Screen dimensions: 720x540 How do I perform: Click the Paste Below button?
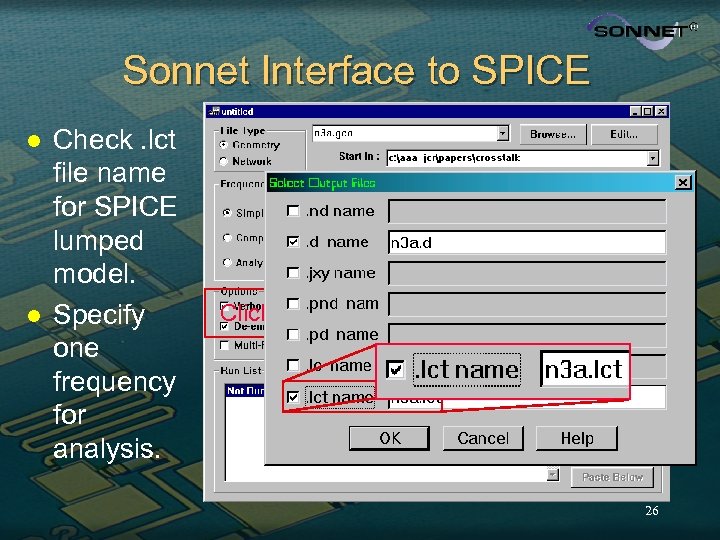pyautogui.click(x=612, y=478)
